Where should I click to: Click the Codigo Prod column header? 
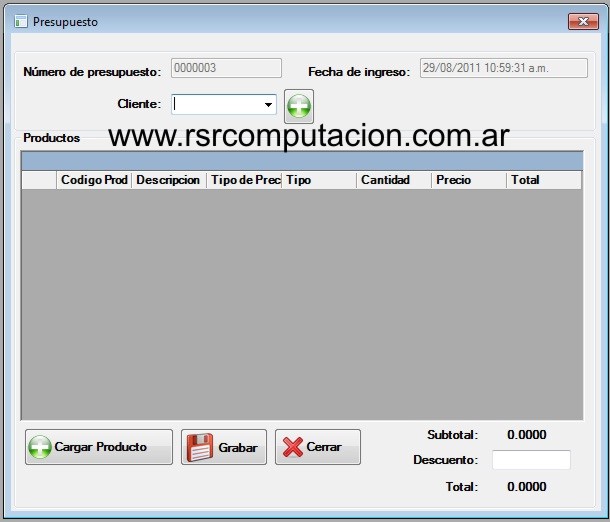click(x=94, y=180)
